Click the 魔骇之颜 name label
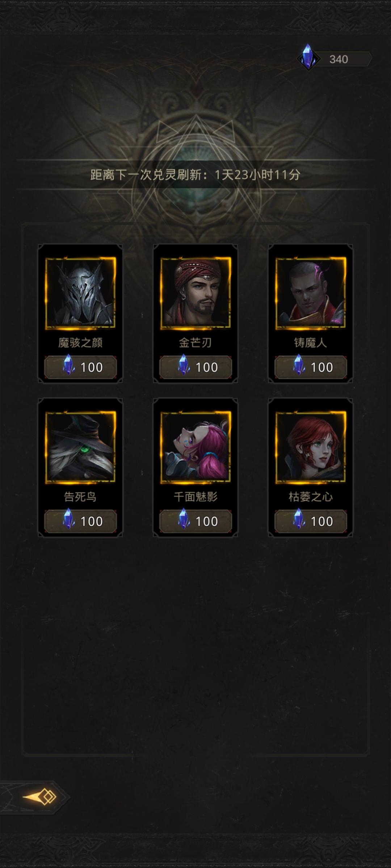Viewport: 391px width, 868px height. 80,342
